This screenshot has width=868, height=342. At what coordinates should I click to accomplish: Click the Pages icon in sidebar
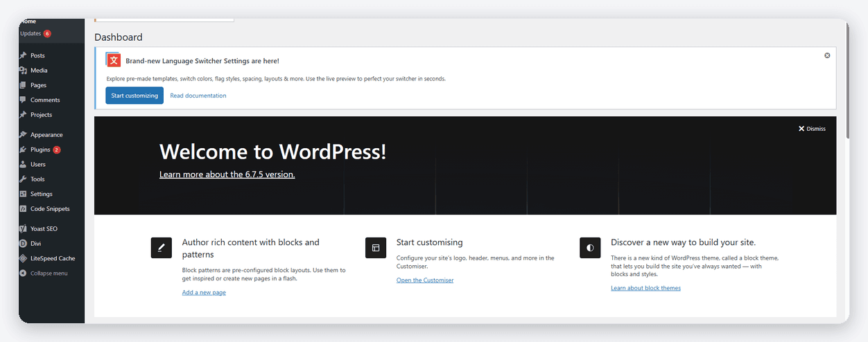(24, 85)
